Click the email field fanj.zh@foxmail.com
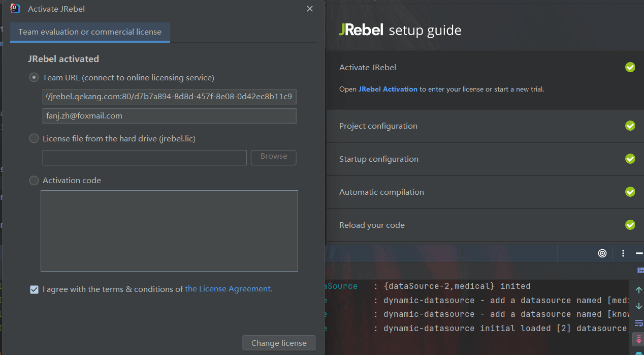 point(170,116)
